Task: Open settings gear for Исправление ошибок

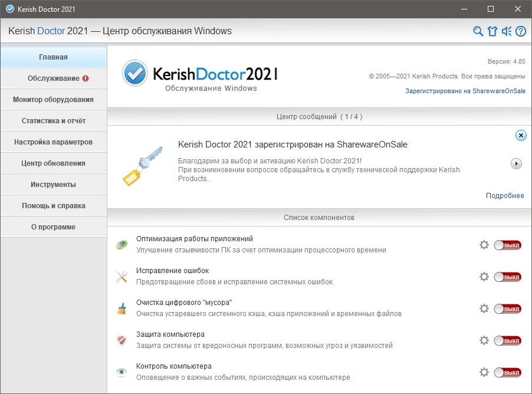Action: click(x=484, y=277)
